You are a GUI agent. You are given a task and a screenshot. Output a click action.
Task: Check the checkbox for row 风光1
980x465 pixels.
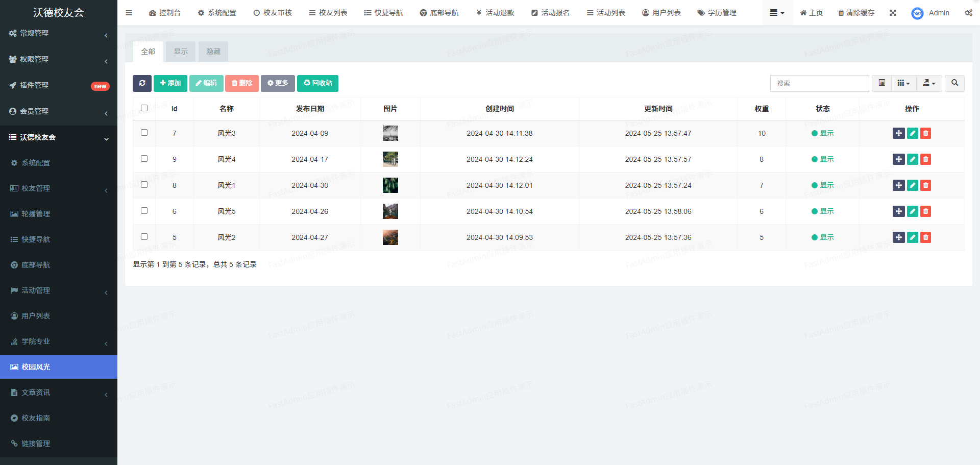144,185
